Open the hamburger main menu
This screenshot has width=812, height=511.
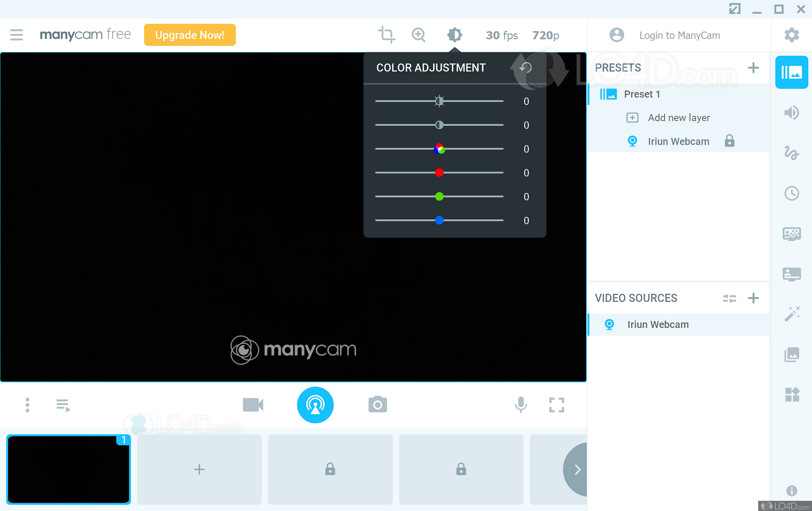coord(17,35)
